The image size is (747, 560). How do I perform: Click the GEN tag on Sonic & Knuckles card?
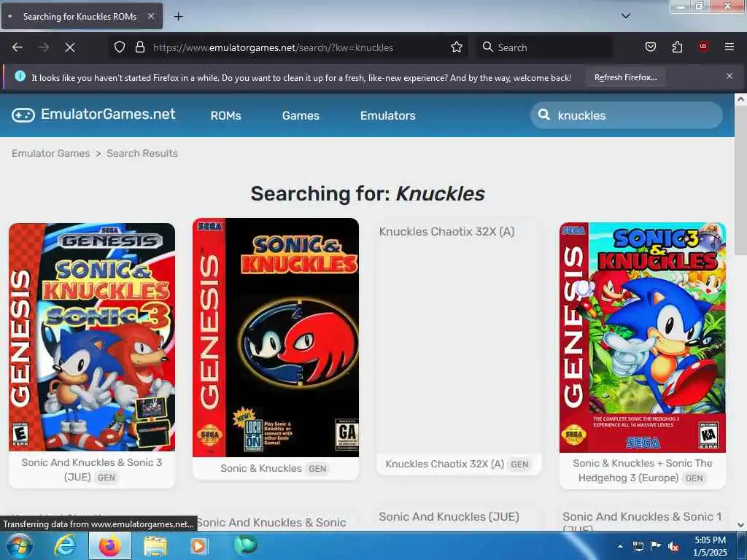tap(317, 469)
